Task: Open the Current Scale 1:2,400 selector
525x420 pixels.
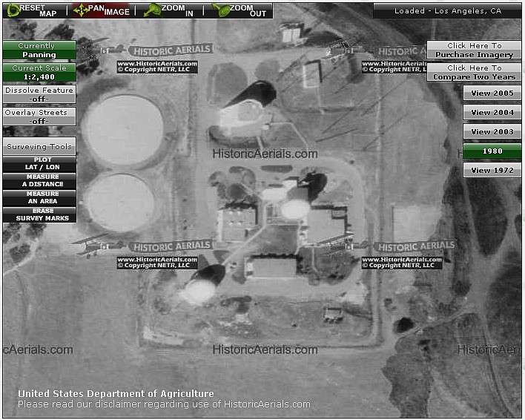Action: pyautogui.click(x=39, y=72)
